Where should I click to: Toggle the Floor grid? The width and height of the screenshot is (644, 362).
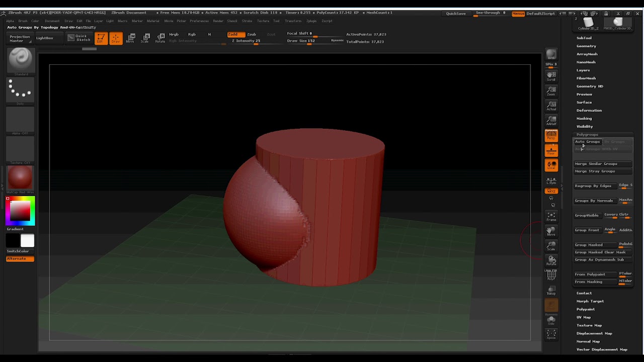tap(551, 150)
